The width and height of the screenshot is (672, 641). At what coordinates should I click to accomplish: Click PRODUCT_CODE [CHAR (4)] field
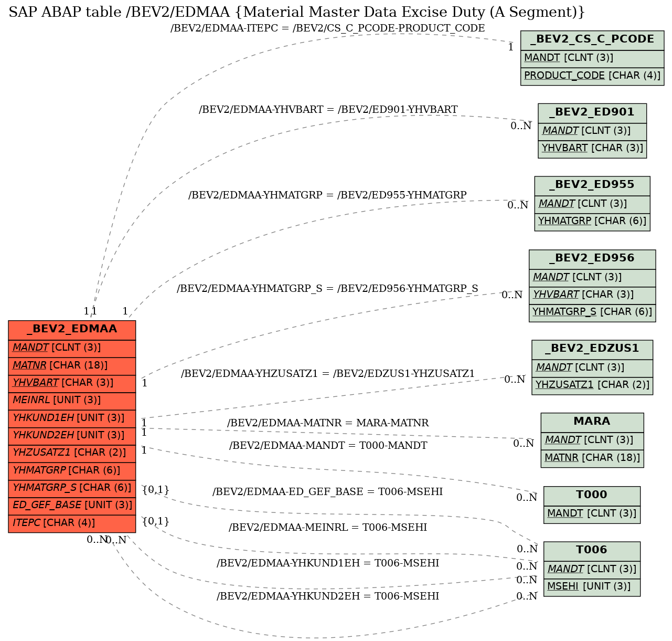pyautogui.click(x=592, y=76)
